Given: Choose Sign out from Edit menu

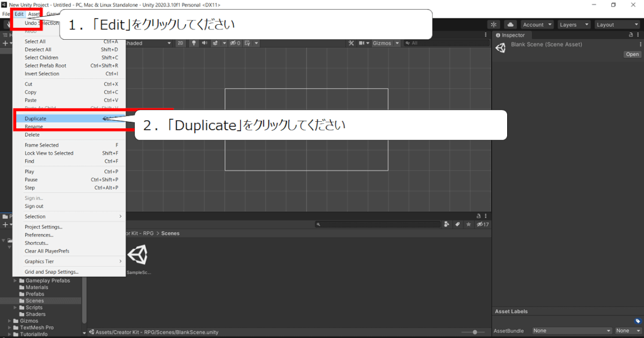Looking at the screenshot, I should [68, 207].
